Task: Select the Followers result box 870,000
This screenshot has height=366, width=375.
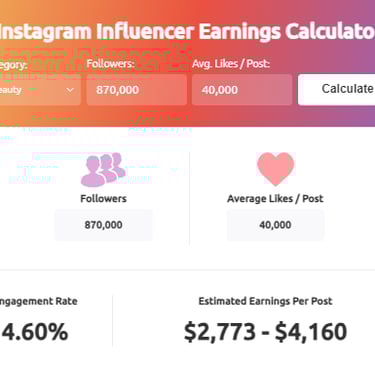Action: tap(103, 225)
